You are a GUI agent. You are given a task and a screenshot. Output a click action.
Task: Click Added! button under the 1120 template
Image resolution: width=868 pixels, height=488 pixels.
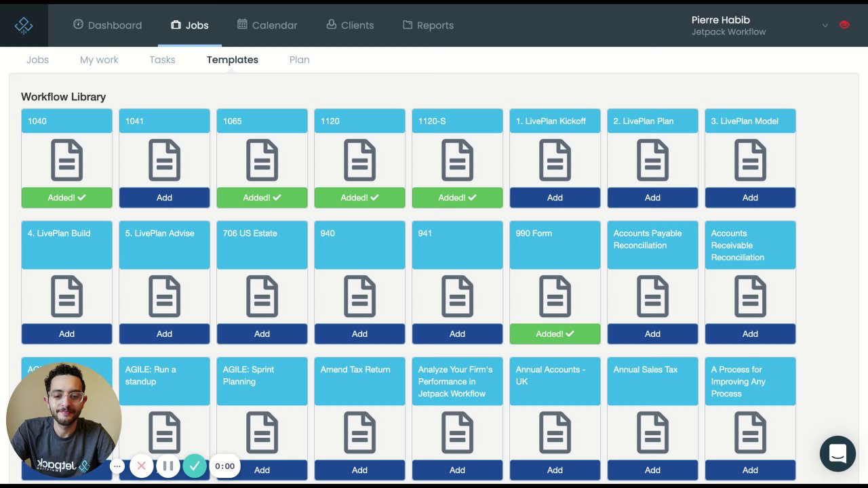click(x=359, y=197)
